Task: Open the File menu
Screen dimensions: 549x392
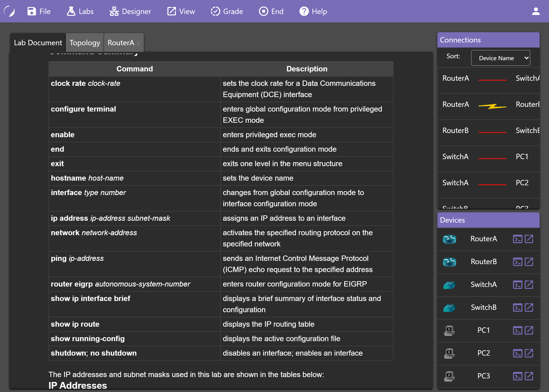Action: pos(39,11)
